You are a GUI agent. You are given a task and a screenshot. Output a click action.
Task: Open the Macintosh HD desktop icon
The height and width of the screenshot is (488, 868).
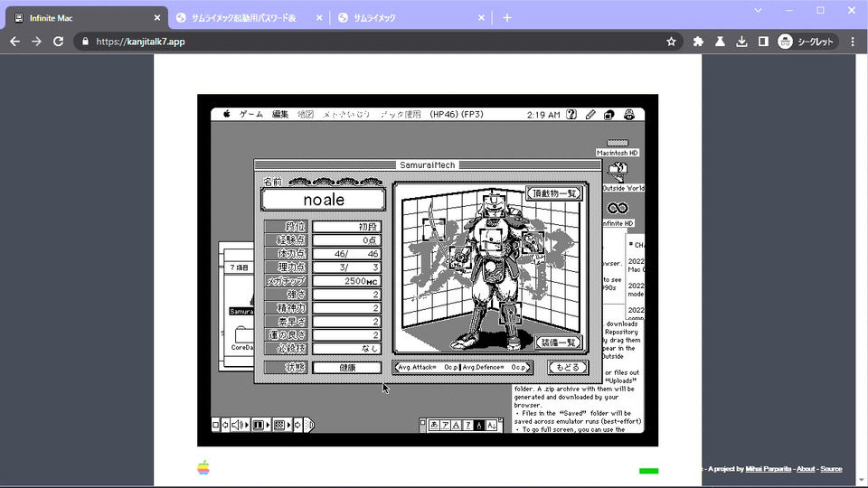tap(618, 147)
